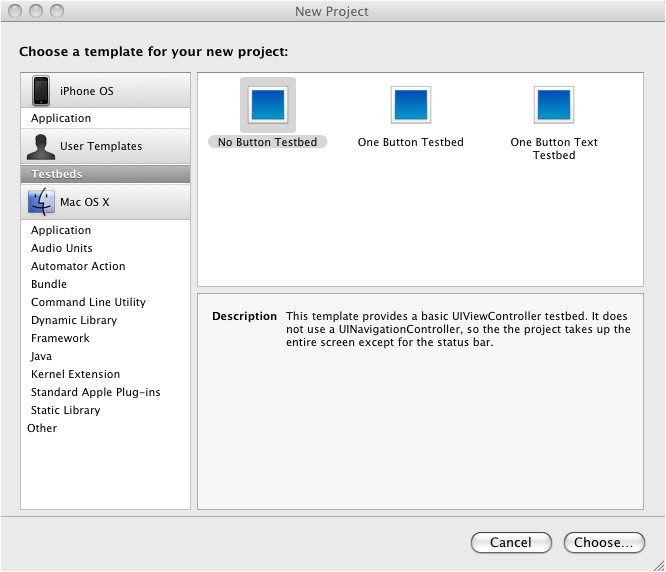Click the Choose... button

point(603,542)
